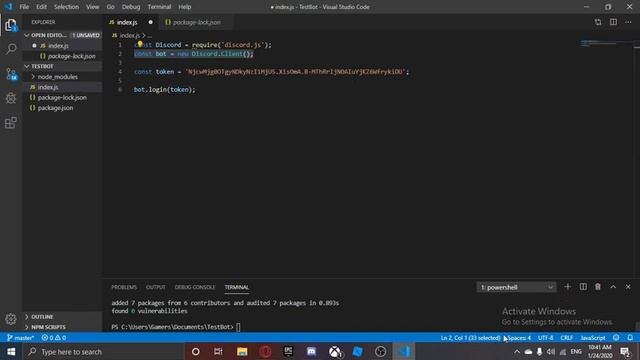The height and width of the screenshot is (360, 640).
Task: Open the Source Control view
Action: (11, 74)
